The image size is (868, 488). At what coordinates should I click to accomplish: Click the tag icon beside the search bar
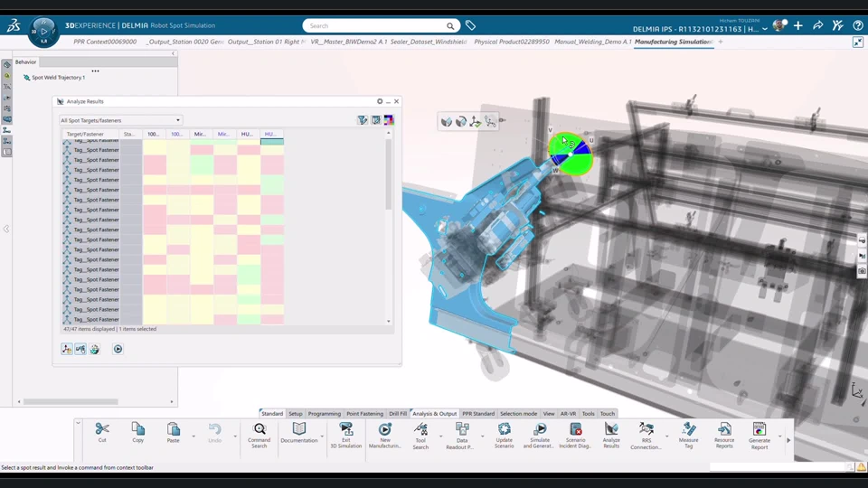pos(470,25)
